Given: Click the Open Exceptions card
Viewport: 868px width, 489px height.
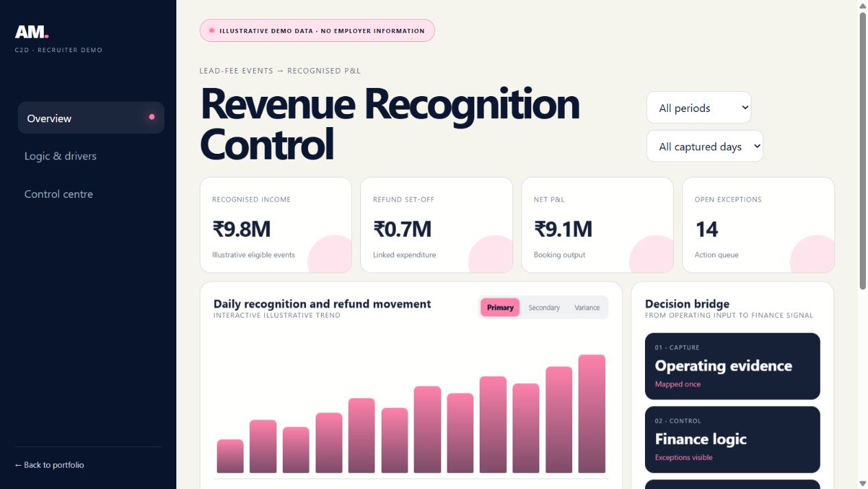Looking at the screenshot, I should pos(758,225).
